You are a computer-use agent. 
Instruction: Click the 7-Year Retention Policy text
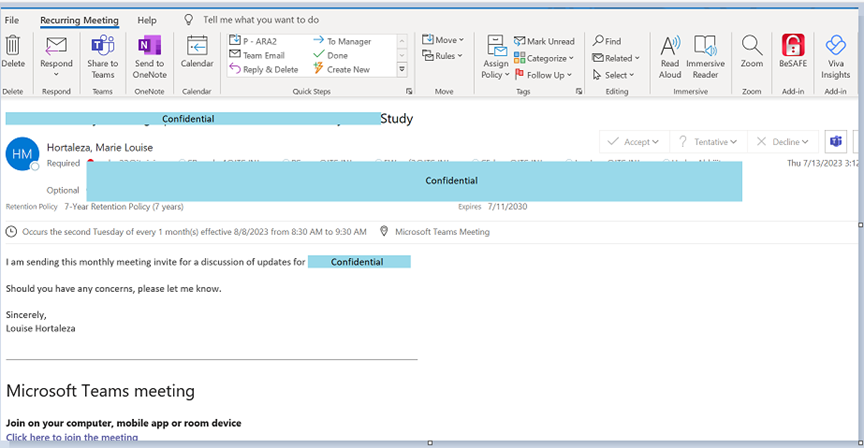tap(124, 207)
